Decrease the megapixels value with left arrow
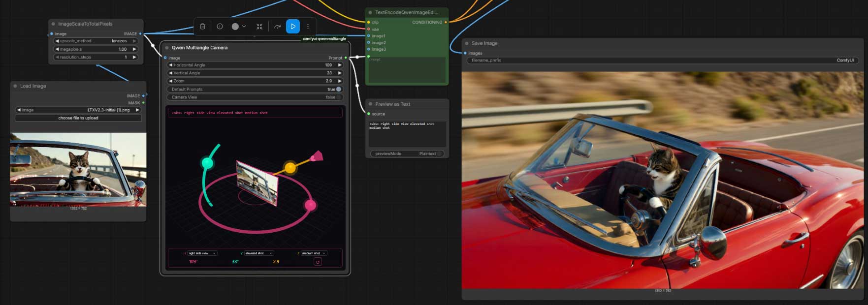The image size is (868, 305). (x=57, y=49)
